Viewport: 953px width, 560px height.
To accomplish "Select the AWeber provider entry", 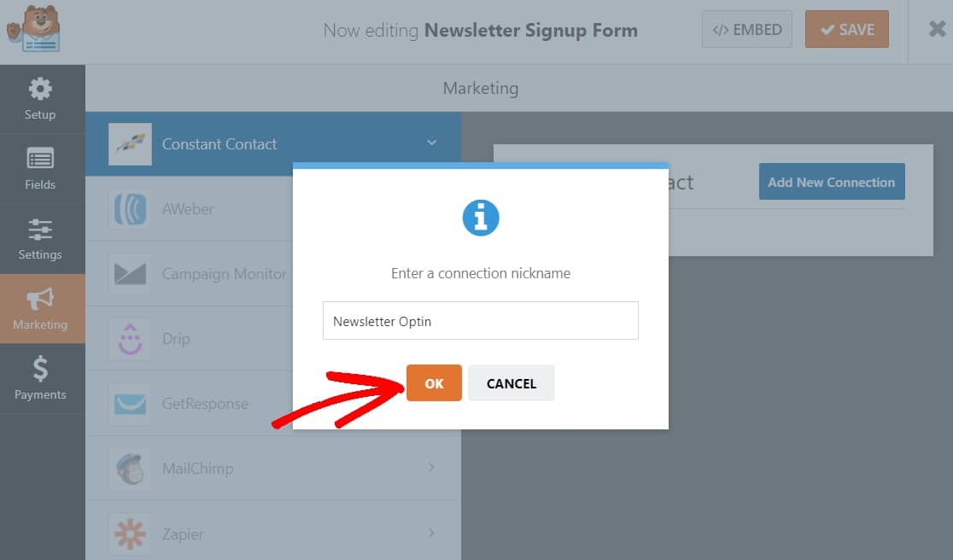I will 188,209.
